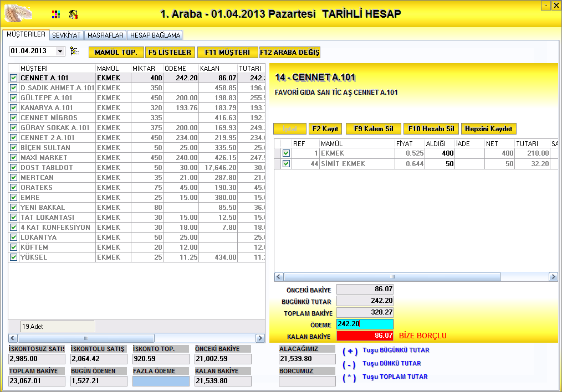Toggle checkbox for MAXİ MARKET row
Screen dimensions: 562x392
[x=14, y=158]
